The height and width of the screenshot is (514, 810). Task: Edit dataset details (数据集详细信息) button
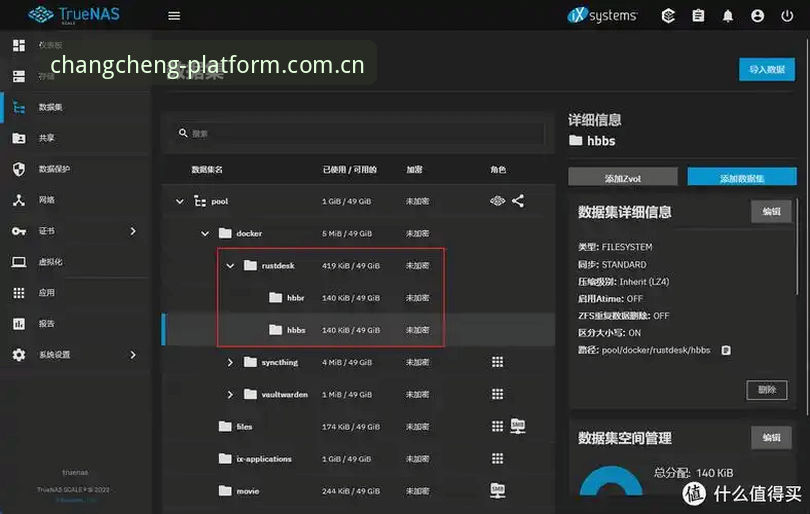[x=771, y=211]
